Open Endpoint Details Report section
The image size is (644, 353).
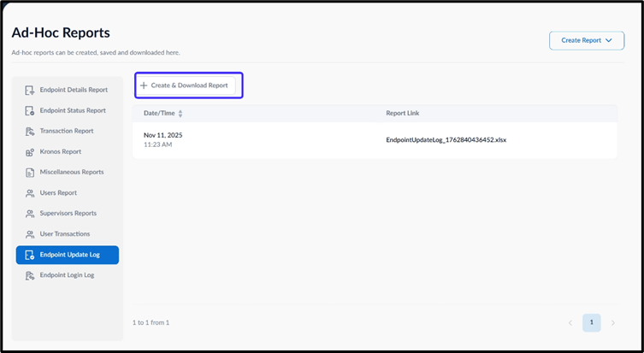[68, 90]
